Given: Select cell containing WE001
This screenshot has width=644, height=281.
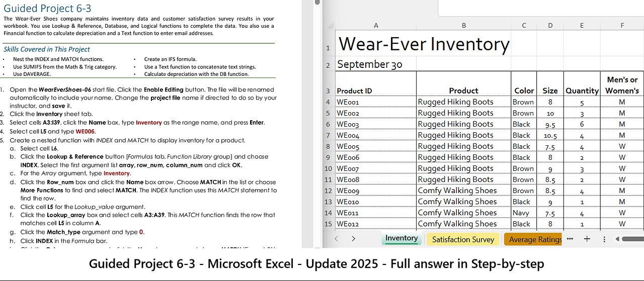Looking at the screenshot, I should [376, 102].
